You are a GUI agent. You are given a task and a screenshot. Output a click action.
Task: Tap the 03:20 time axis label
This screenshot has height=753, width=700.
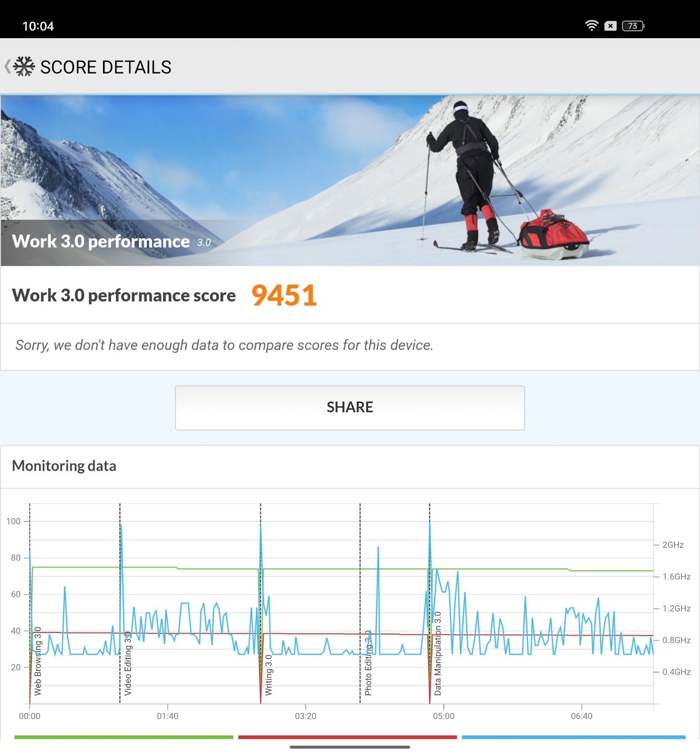tap(306, 716)
